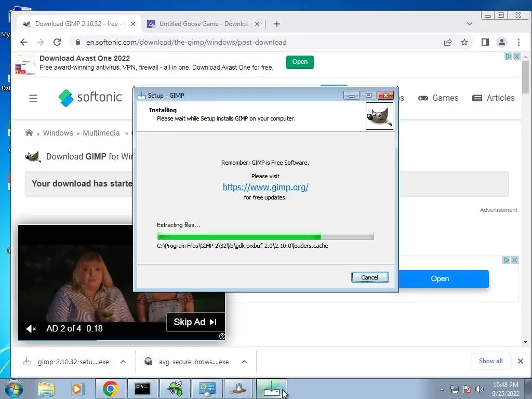Click the video ad progress bar
532x399 pixels.
click(x=122, y=339)
